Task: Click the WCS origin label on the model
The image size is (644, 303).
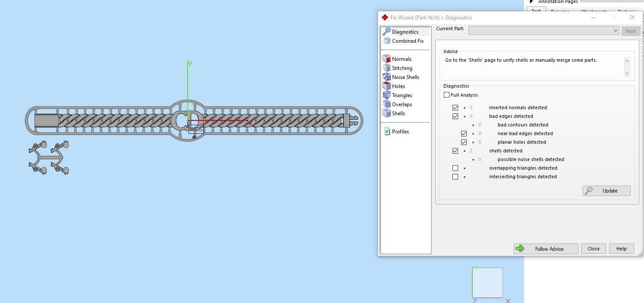Action: 196,129
